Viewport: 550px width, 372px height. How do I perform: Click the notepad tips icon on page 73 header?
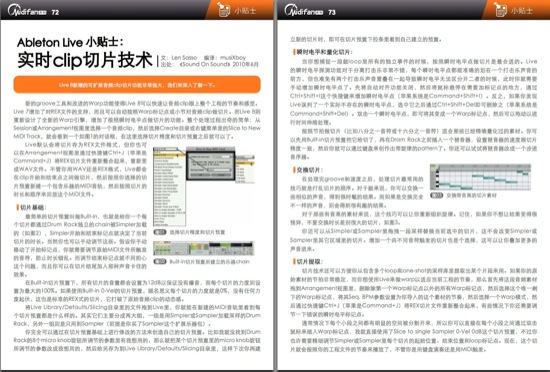coord(501,9)
